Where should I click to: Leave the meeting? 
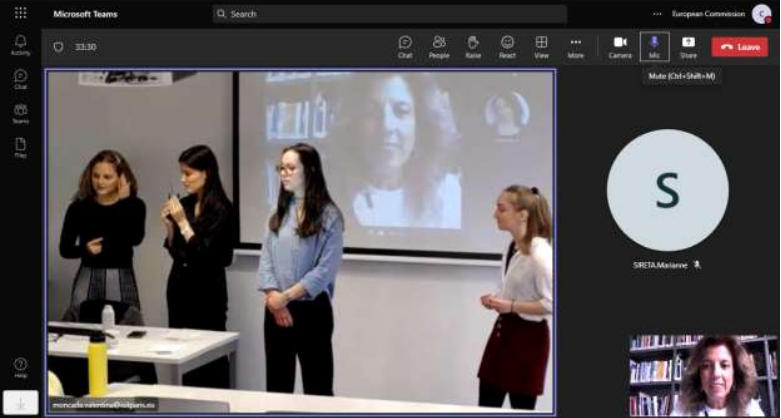740,47
